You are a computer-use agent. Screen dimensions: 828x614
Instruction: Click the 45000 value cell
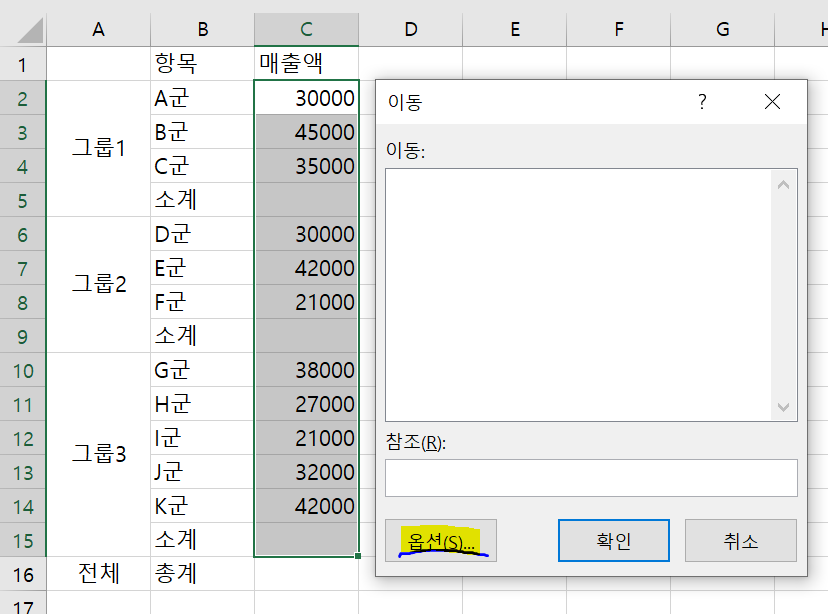point(306,132)
